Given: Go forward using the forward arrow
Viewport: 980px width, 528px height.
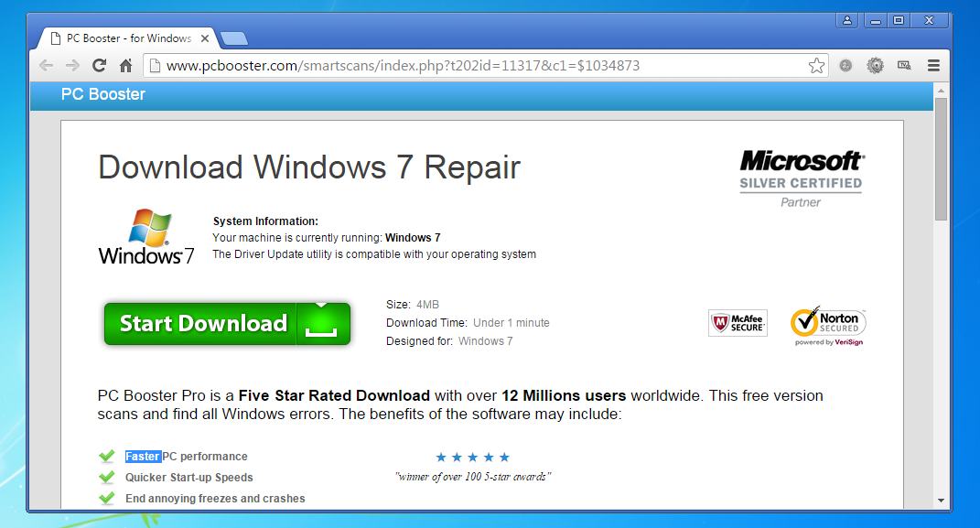Looking at the screenshot, I should pyautogui.click(x=72, y=65).
